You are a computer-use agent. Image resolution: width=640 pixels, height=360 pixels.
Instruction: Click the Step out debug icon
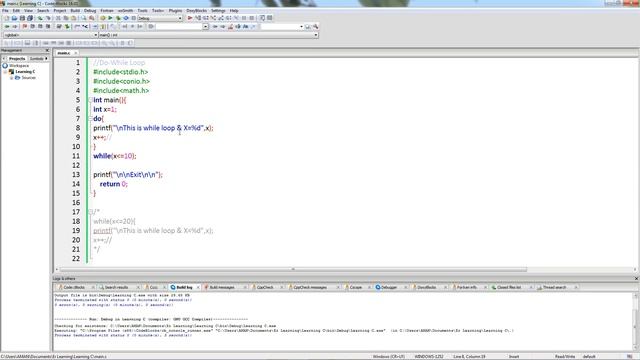[x=221, y=18]
